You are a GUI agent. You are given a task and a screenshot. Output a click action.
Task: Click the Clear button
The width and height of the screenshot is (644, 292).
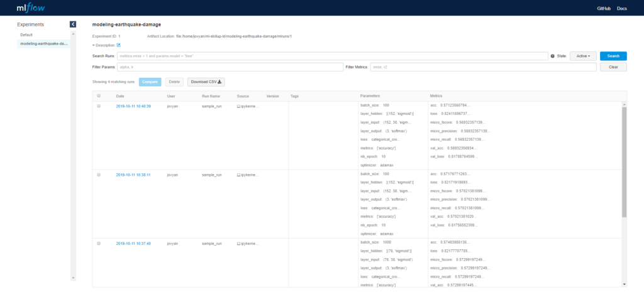coord(613,67)
